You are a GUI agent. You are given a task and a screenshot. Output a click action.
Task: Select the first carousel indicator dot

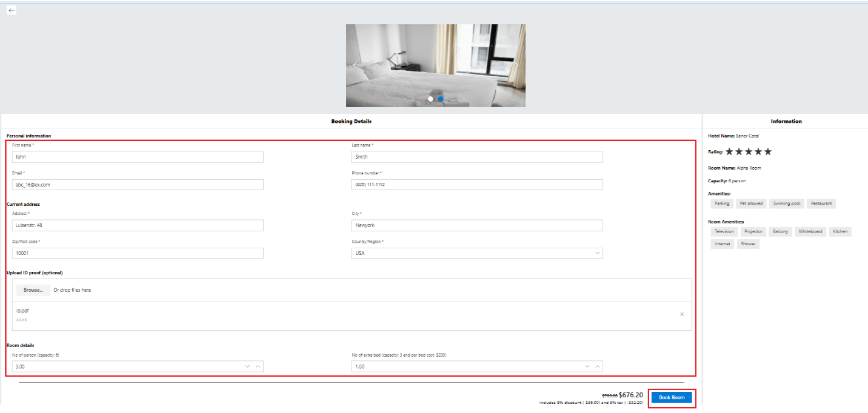(430, 99)
